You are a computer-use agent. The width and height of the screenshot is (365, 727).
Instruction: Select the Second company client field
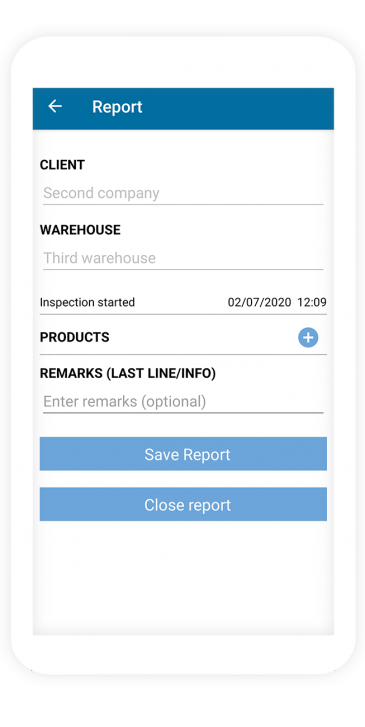pos(183,193)
